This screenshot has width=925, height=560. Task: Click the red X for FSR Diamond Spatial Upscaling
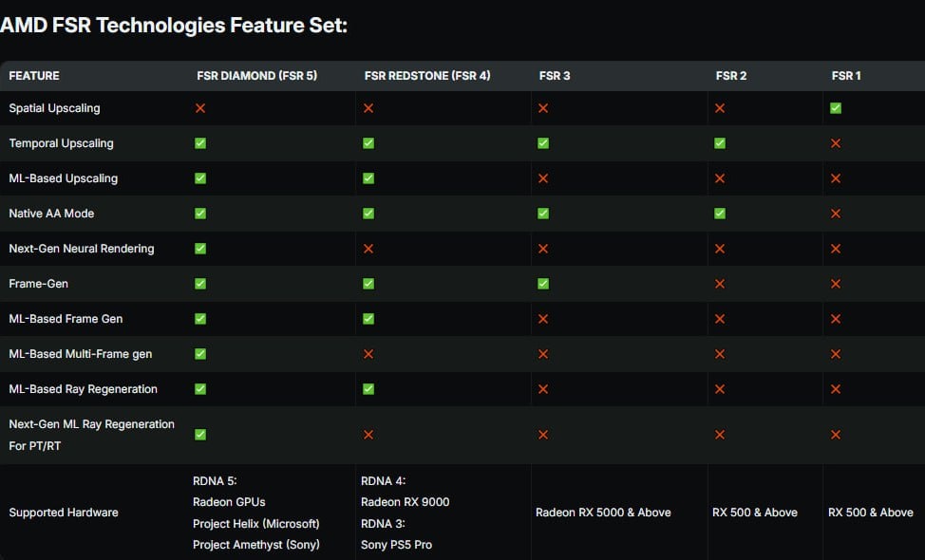click(x=200, y=108)
